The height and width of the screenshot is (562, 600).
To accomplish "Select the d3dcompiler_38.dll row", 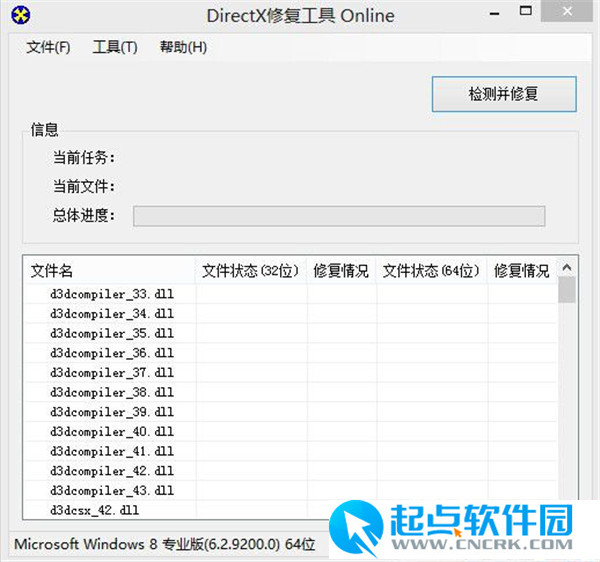I will click(x=291, y=393).
